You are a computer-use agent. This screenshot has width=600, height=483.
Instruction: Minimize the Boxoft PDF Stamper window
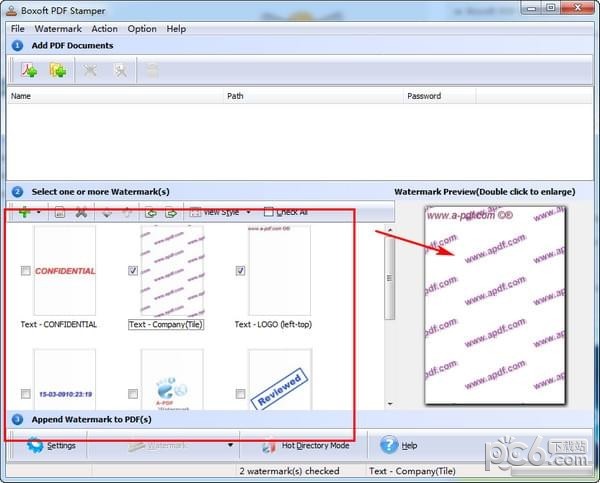click(x=532, y=8)
